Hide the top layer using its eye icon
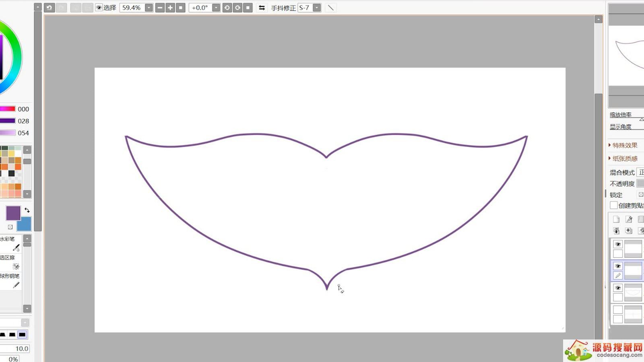This screenshot has height=362, width=644. [618, 244]
